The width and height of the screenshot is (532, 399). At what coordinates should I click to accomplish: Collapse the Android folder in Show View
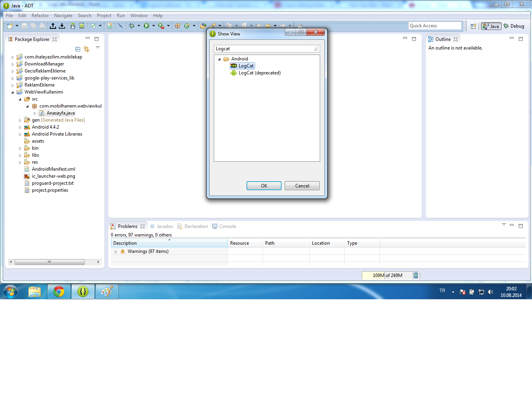point(219,59)
